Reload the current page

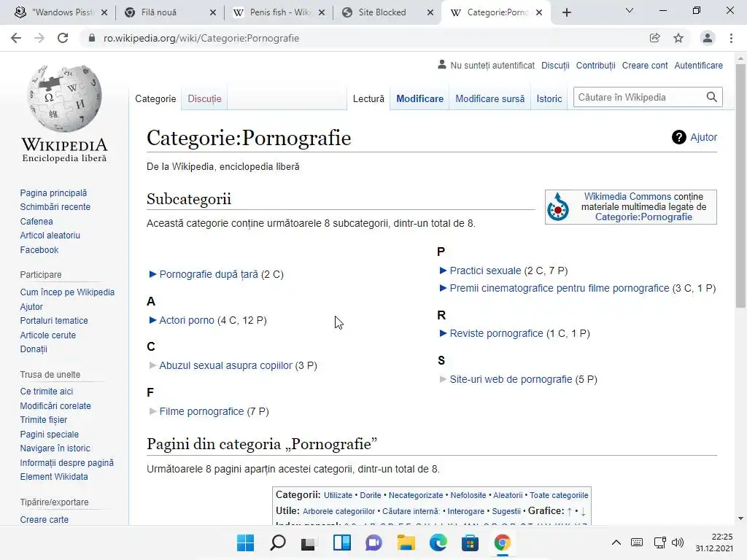coord(63,38)
